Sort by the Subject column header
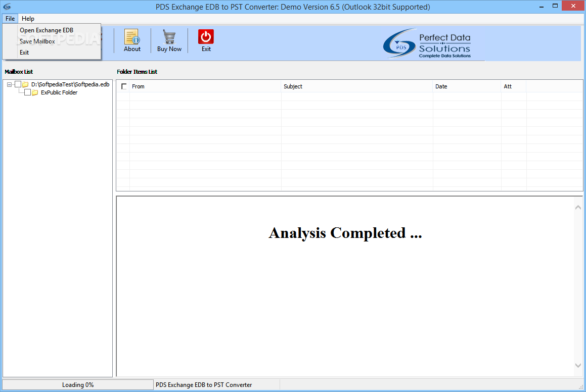The width and height of the screenshot is (586, 392). (357, 86)
